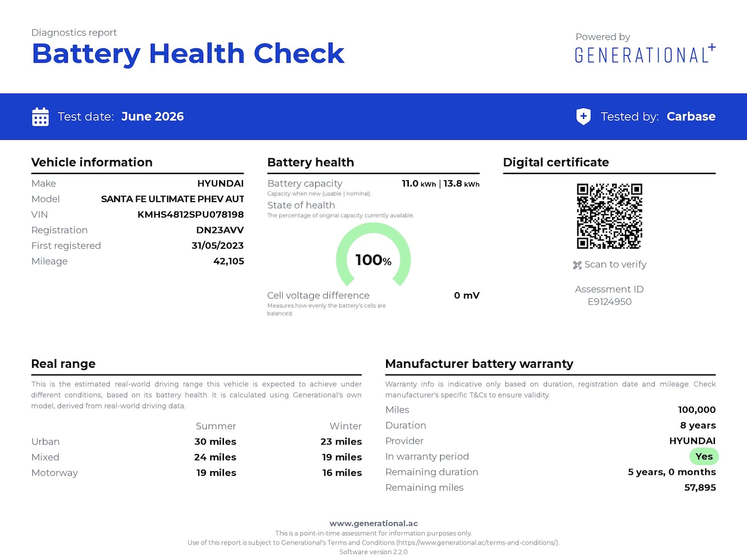Screen dimensions: 747x560
Task: Select the 0 mV voltage value
Action: pos(467,295)
